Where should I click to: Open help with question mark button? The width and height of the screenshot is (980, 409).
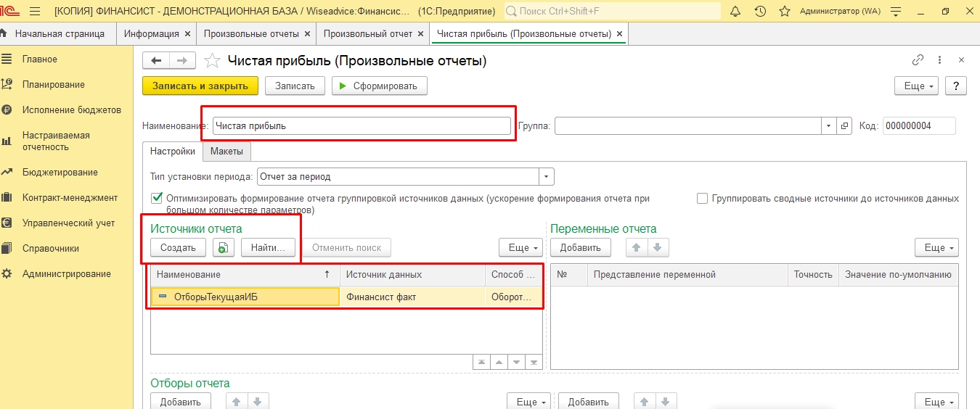[x=956, y=86]
